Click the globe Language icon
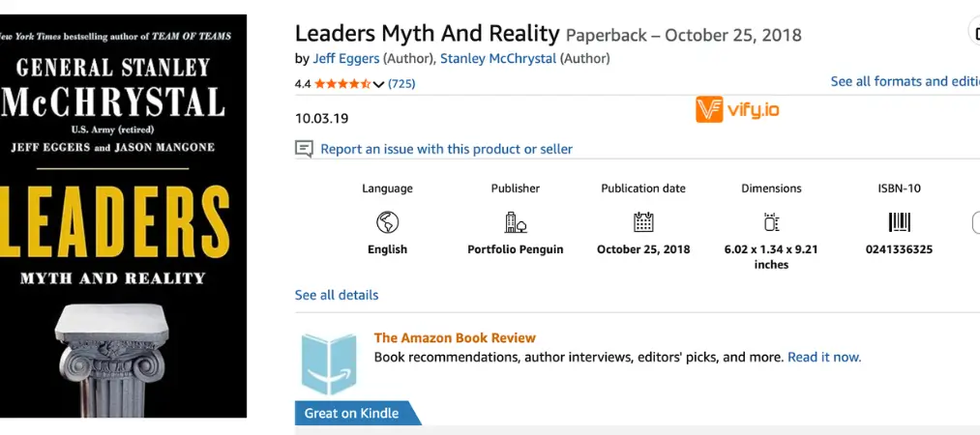 pyautogui.click(x=387, y=222)
